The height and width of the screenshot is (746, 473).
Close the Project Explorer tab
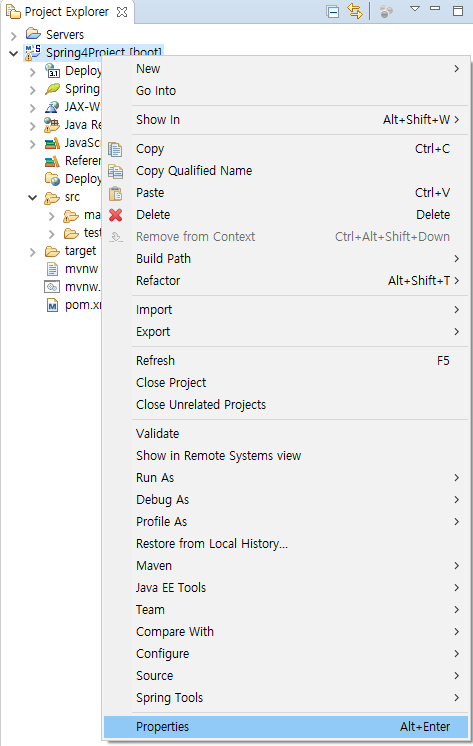pyautogui.click(x=122, y=12)
